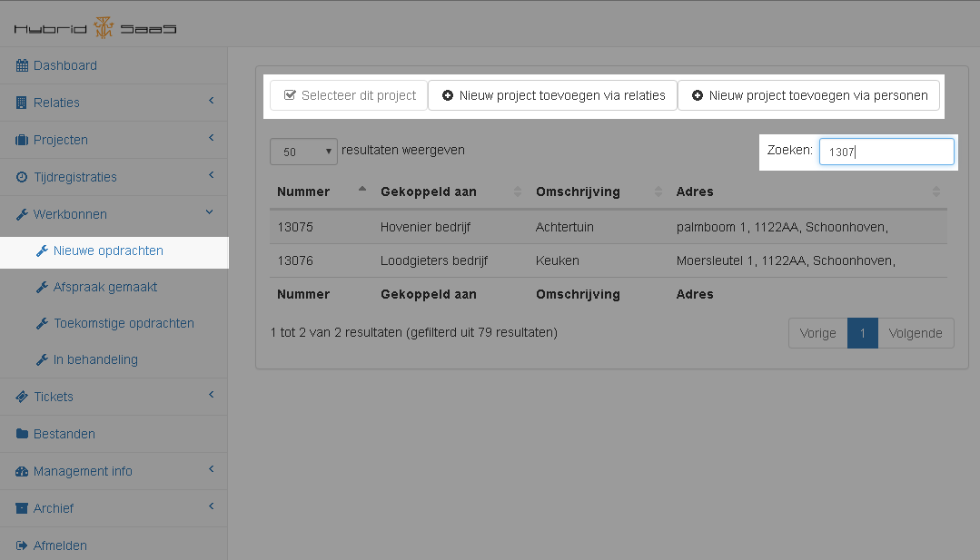980x560 pixels.
Task: Click the Zoeken search field
Action: click(x=886, y=152)
